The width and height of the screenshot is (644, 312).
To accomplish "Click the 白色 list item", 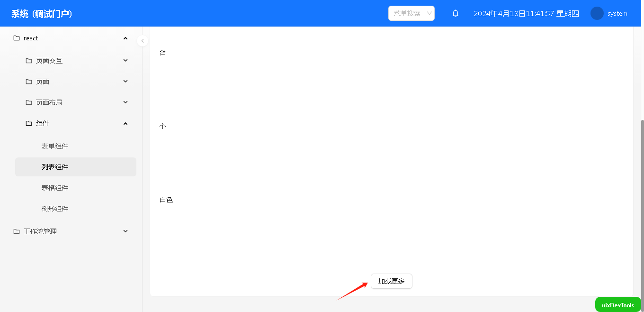I will 166,200.
